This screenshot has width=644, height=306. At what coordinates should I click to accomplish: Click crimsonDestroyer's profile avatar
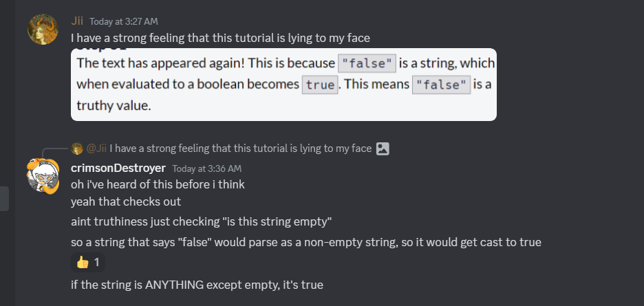pos(42,175)
